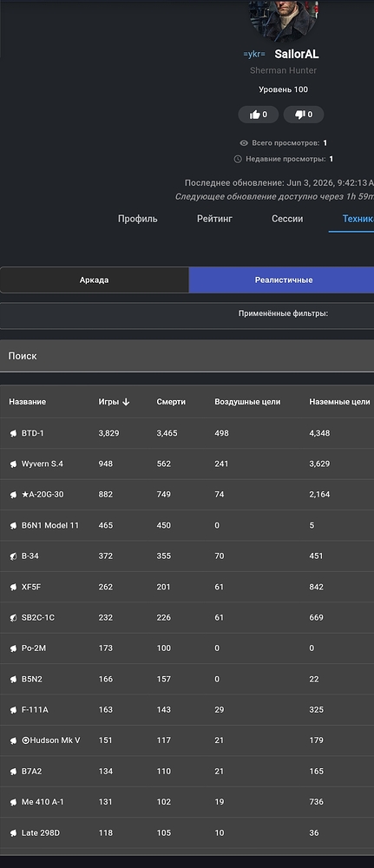374x868 pixels.
Task: Click the Уровень 100 level text
Action: (283, 89)
